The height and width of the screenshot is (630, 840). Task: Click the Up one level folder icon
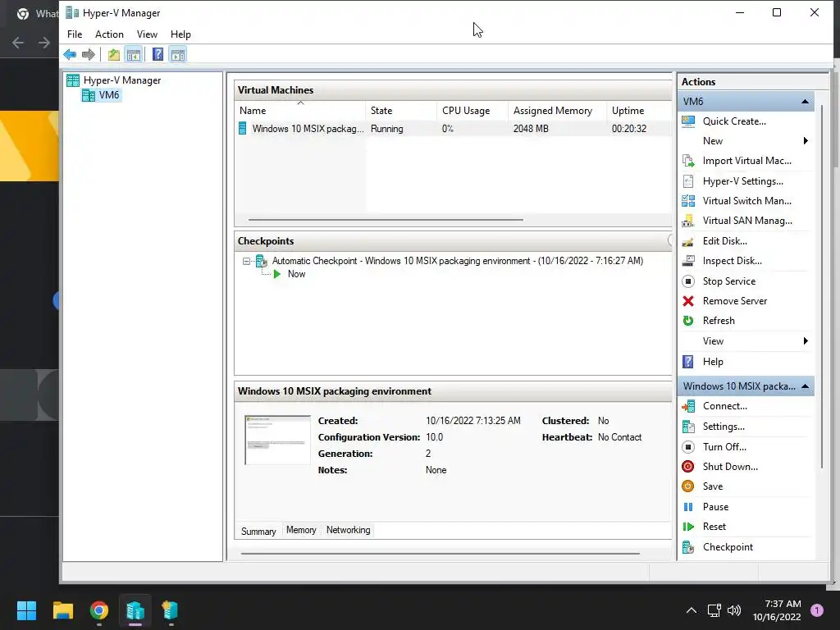(x=113, y=55)
